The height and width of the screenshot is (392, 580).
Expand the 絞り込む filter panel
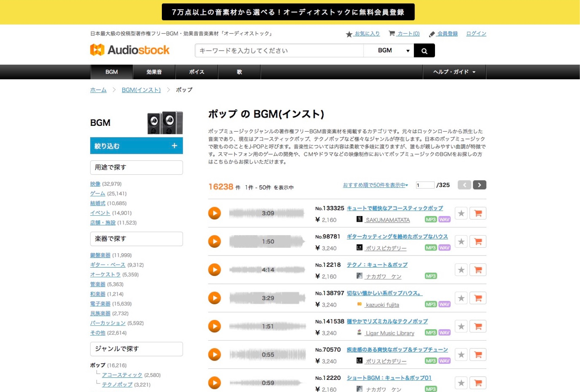[136, 146]
